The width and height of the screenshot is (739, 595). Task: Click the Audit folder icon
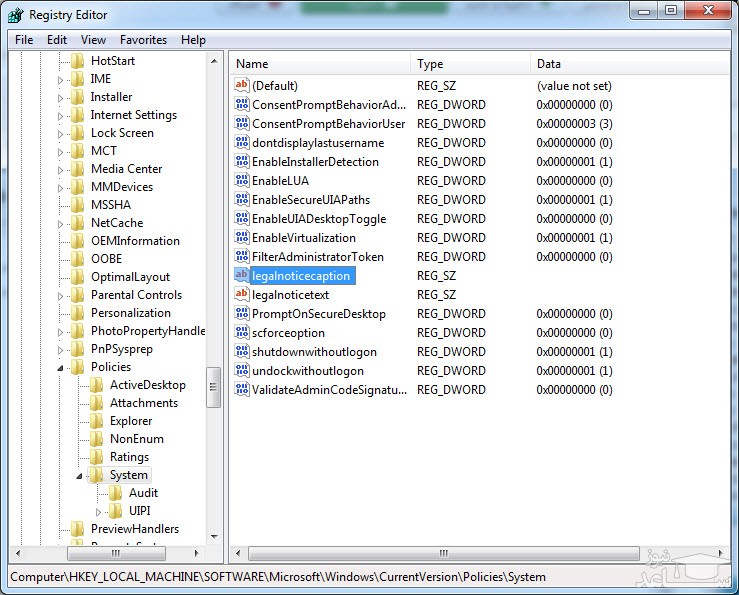116,493
